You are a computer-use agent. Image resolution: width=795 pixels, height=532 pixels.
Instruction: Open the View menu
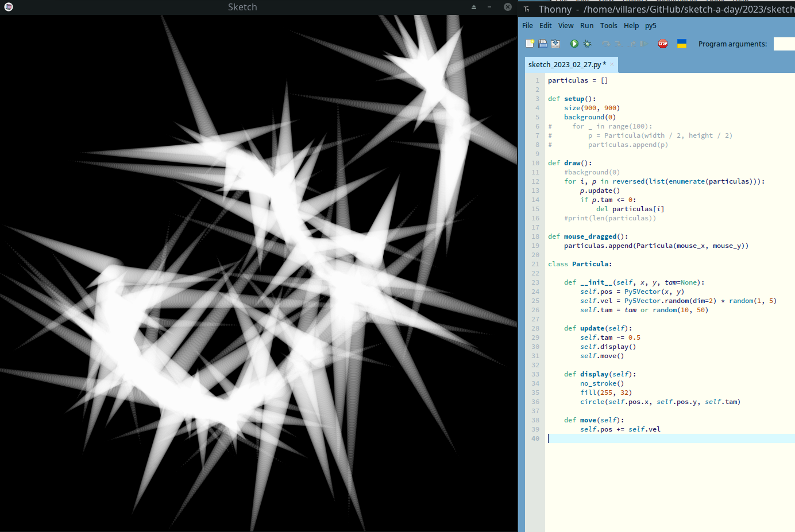click(566, 26)
